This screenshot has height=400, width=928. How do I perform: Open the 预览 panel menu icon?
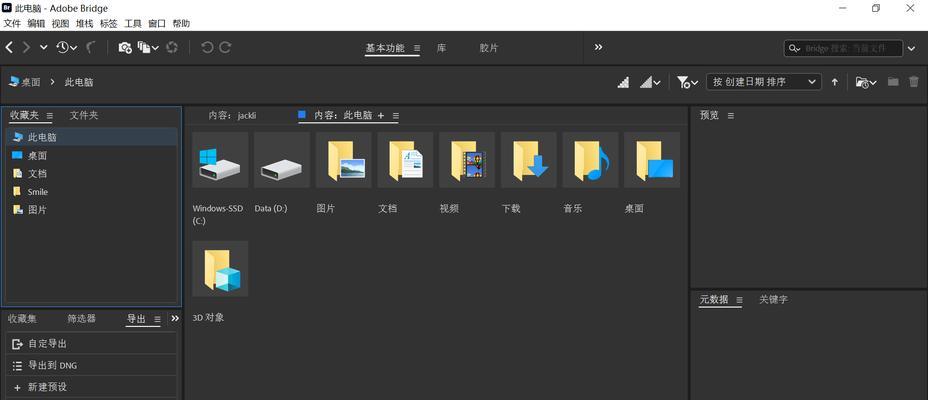coord(730,116)
